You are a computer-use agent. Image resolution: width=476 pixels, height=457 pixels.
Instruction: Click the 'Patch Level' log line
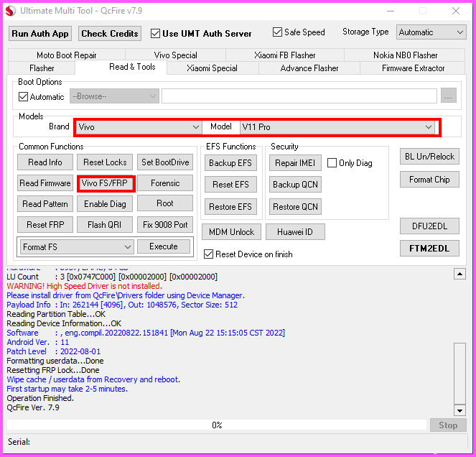[53, 351]
